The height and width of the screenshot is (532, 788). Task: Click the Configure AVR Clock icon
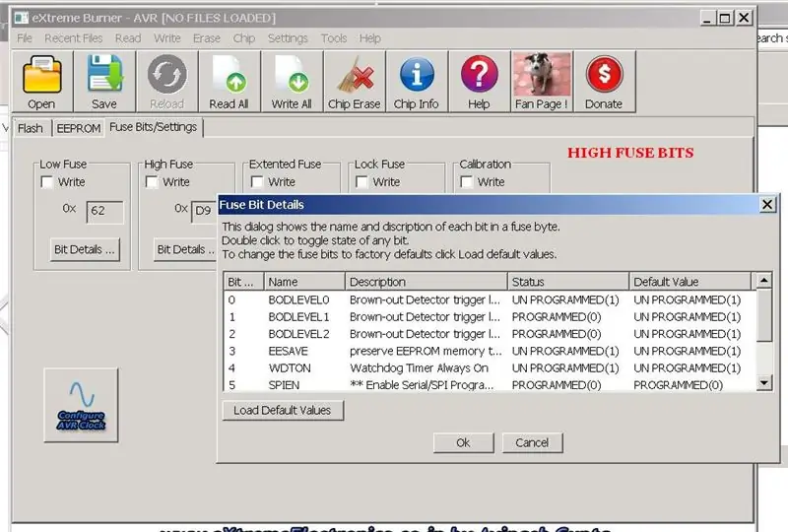click(x=81, y=405)
